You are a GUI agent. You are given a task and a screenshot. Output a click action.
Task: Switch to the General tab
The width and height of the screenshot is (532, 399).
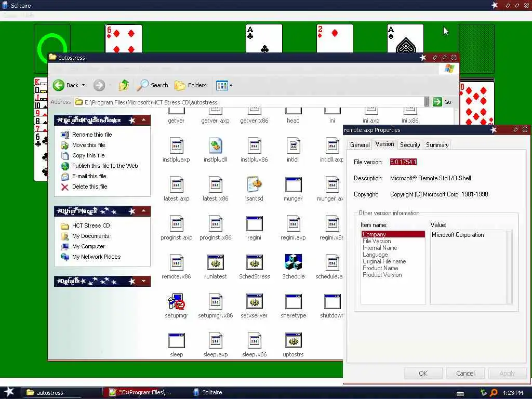tap(360, 145)
